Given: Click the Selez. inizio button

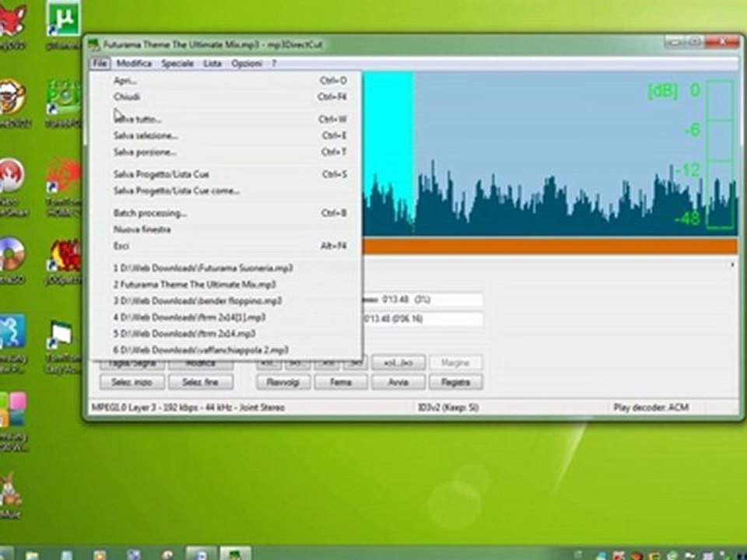Looking at the screenshot, I should click(132, 382).
